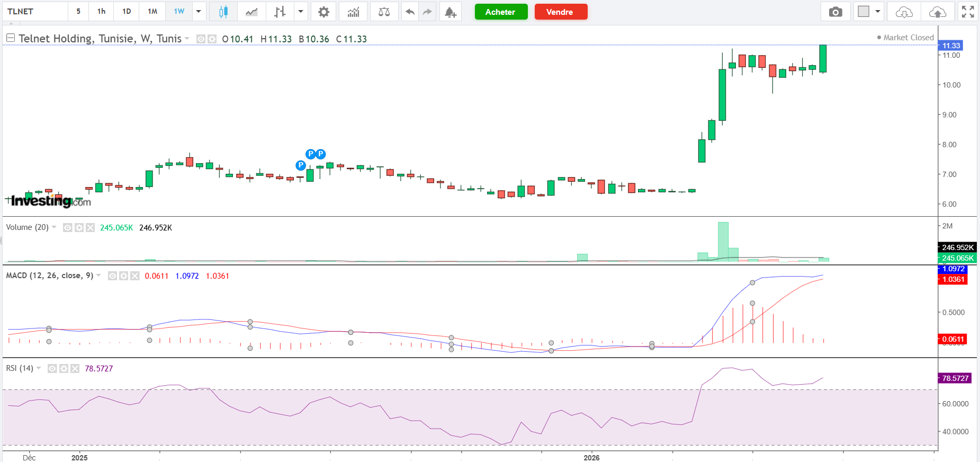
Task: Undo last chart action arrow
Action: pyautogui.click(x=410, y=12)
